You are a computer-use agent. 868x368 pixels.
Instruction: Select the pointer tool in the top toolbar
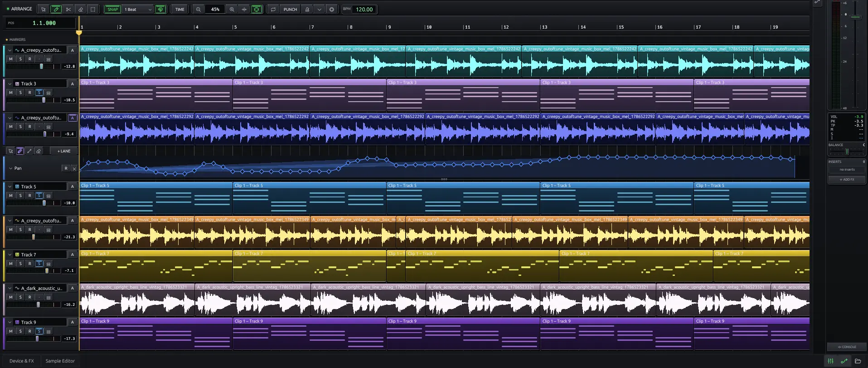[x=44, y=9]
